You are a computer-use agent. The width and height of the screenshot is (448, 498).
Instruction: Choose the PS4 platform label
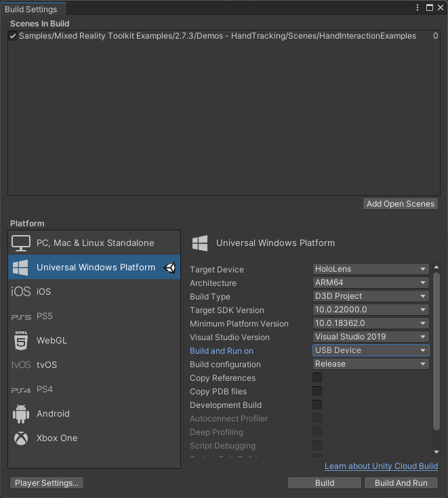click(x=45, y=390)
